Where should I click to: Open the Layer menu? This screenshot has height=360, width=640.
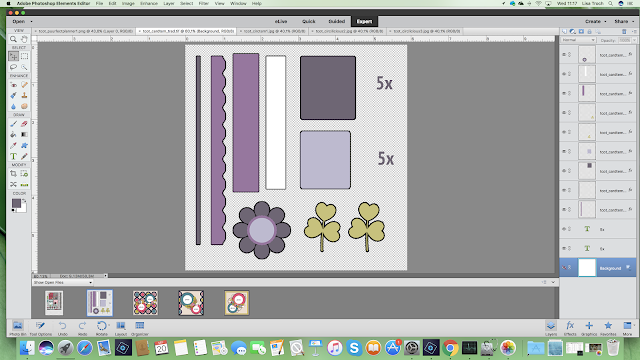point(169,3)
